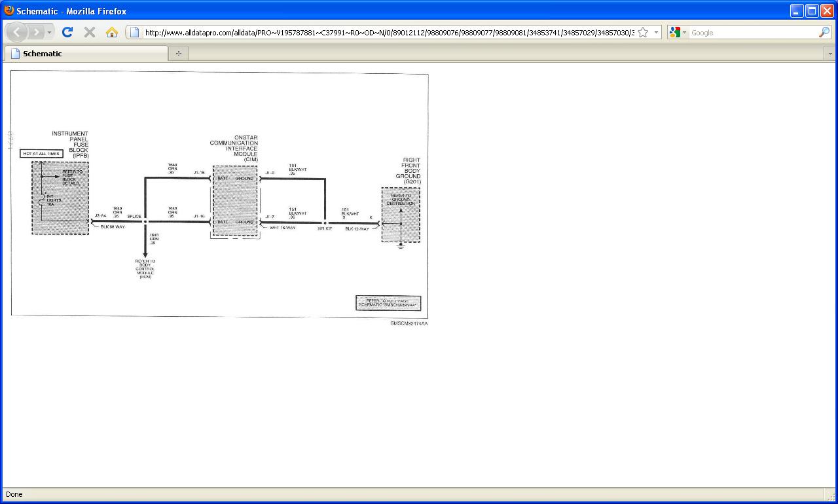
Task: Open the Home page icon
Action: (112, 32)
